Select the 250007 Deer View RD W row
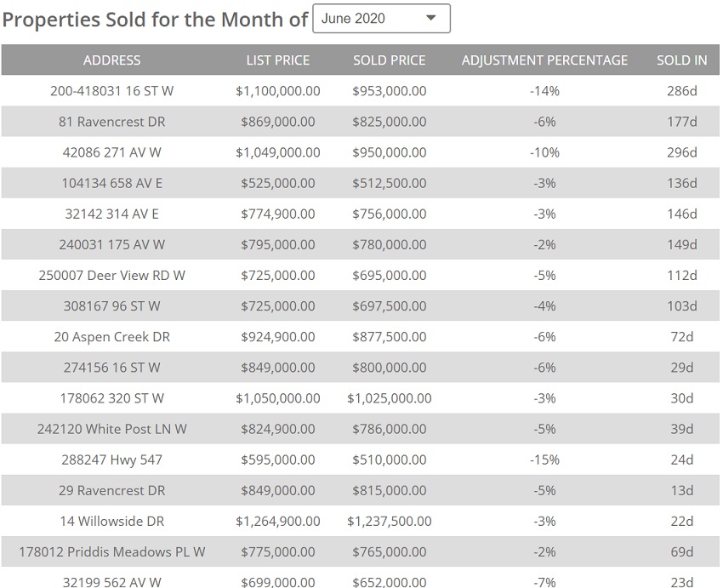The height and width of the screenshot is (588, 723). (x=112, y=275)
